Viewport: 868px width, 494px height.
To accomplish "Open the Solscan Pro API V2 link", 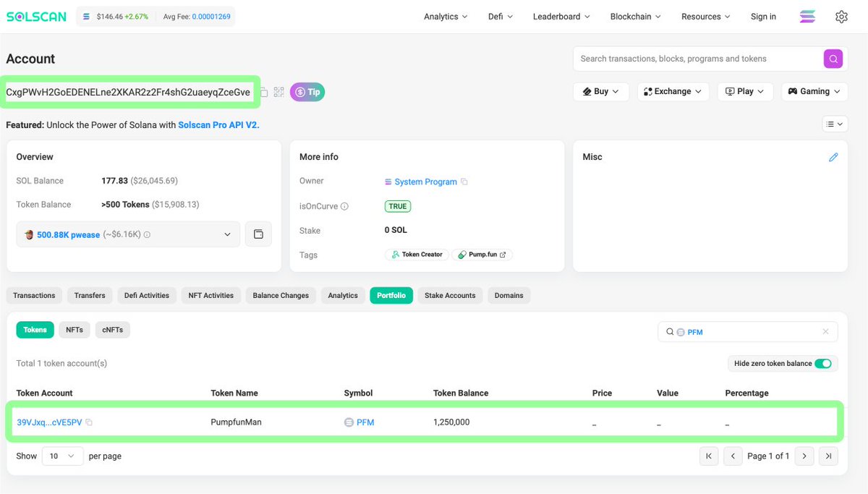I will pos(218,125).
